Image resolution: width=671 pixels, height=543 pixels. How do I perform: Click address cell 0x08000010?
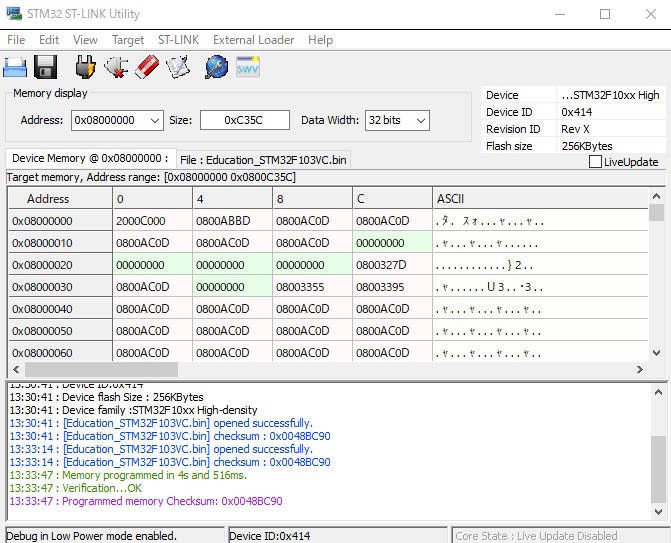(x=60, y=243)
